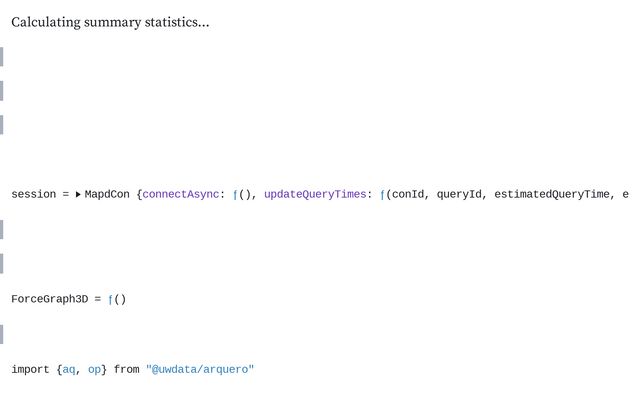Click the gray cell marker directly above ForceGraph3D cell
640x400 pixels.
pyautogui.click(x=2, y=264)
